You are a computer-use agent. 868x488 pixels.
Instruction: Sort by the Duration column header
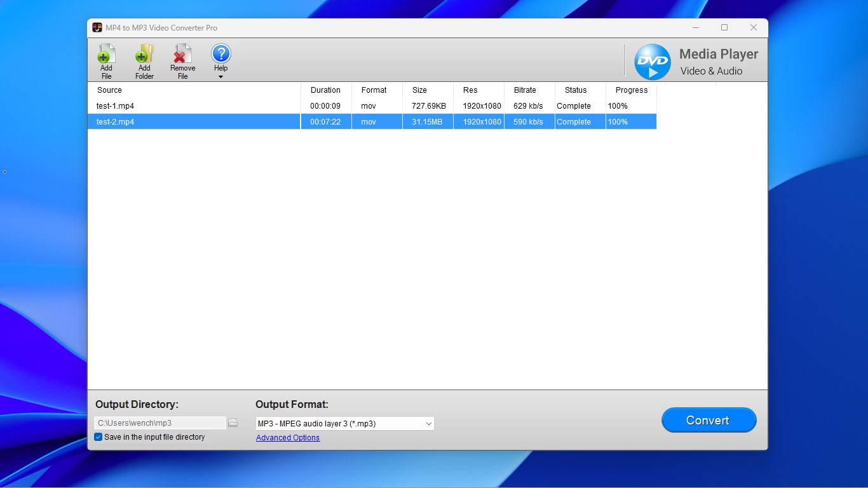326,90
